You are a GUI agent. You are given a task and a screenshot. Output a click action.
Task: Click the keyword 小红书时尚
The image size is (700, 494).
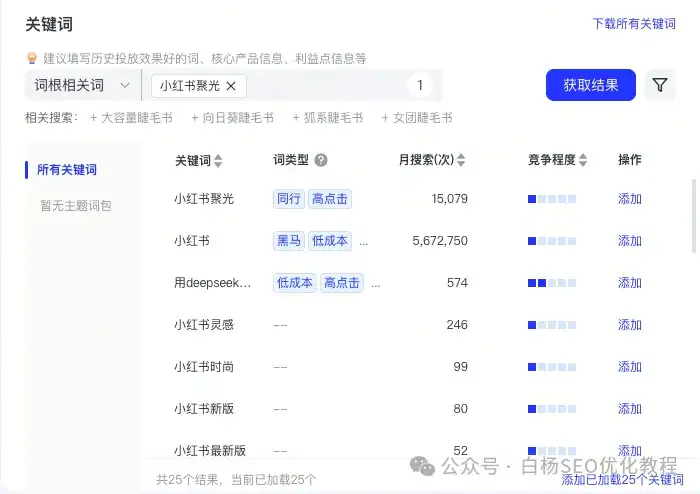click(x=204, y=367)
